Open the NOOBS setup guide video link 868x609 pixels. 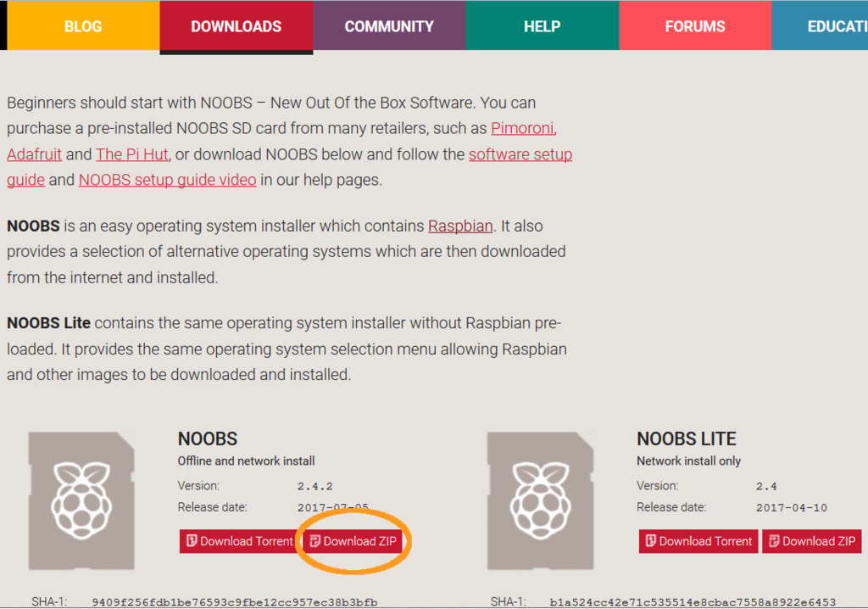click(167, 180)
